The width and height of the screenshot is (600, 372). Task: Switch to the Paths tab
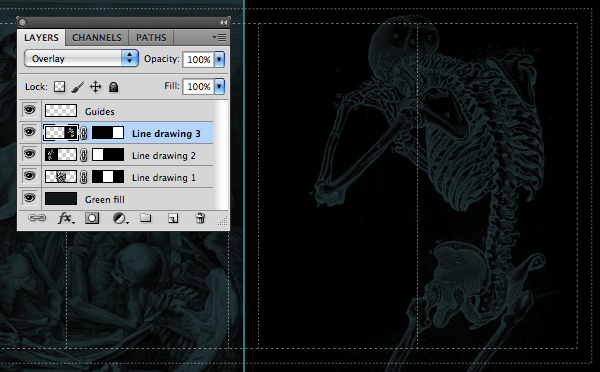[151, 38]
